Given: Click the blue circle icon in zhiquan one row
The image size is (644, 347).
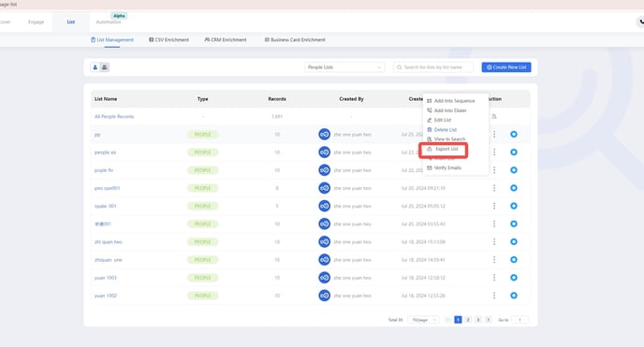Looking at the screenshot, I should click(x=513, y=260).
